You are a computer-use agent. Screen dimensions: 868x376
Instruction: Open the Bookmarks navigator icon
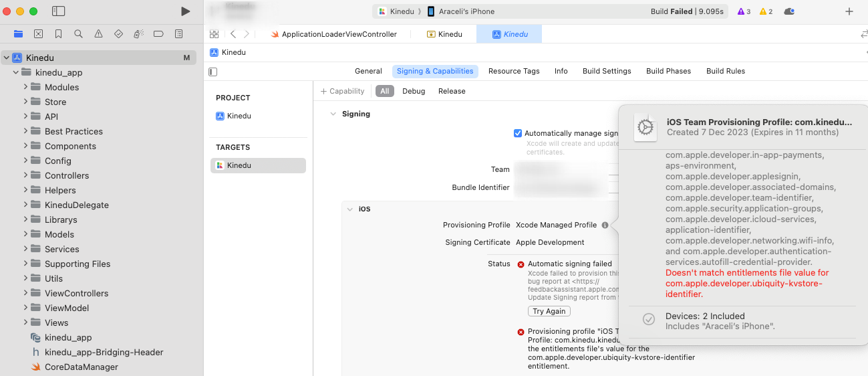tap(58, 33)
